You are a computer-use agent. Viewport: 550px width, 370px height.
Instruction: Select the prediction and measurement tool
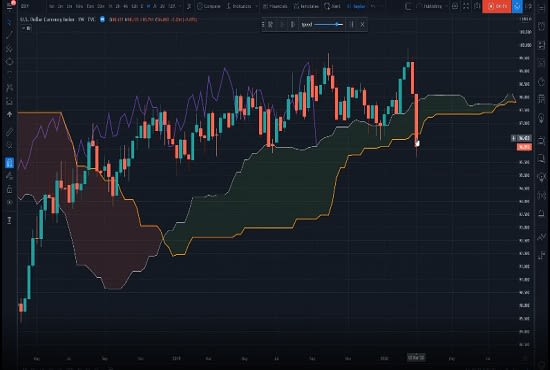(x=9, y=101)
